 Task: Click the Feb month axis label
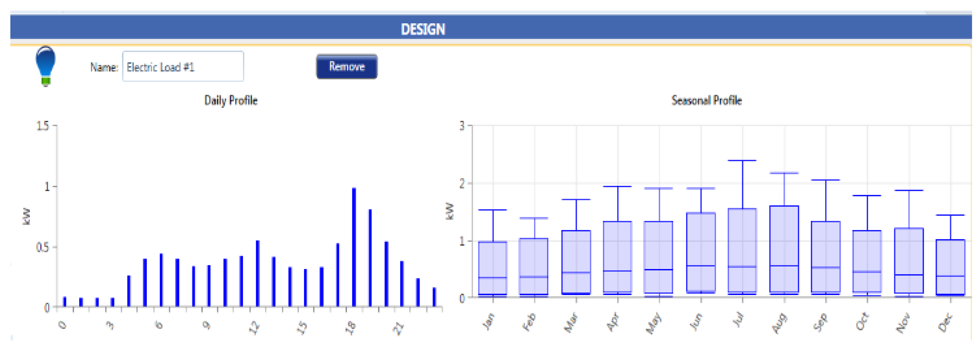[x=529, y=322]
